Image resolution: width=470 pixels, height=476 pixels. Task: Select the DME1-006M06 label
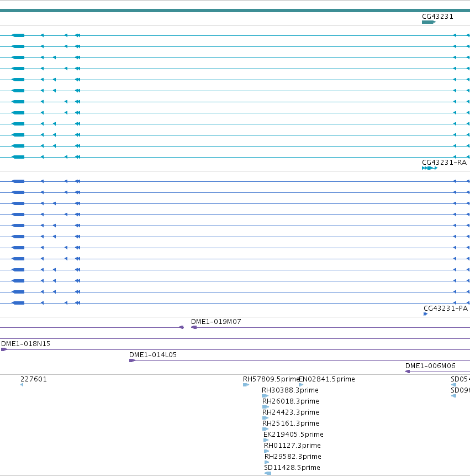point(430,366)
